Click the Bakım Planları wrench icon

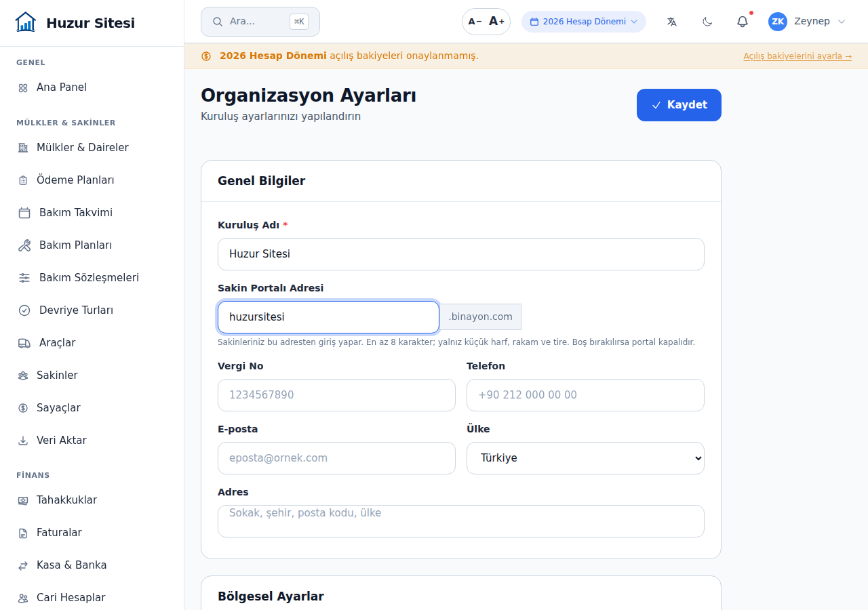coord(24,245)
